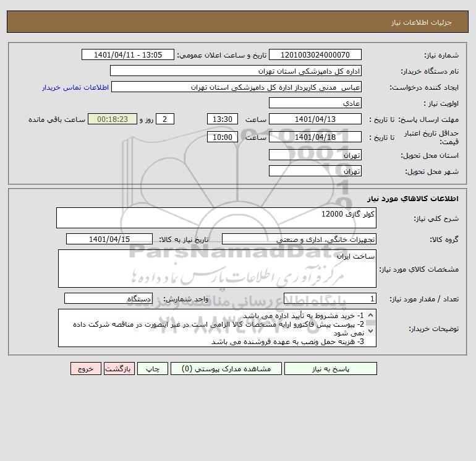Click note line 3 هزینه حمل ونصب
Viewport: 476px width, 461px height.
287,342
